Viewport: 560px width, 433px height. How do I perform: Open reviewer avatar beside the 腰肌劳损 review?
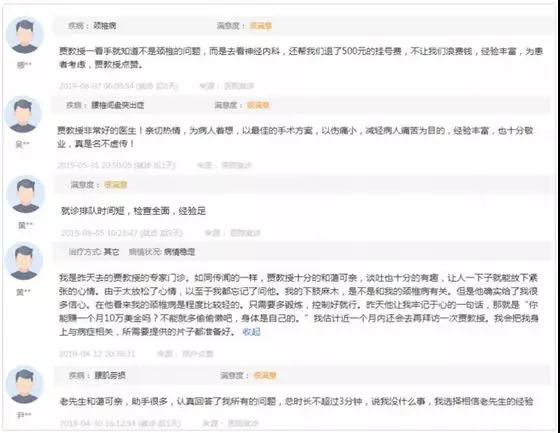tap(25, 384)
